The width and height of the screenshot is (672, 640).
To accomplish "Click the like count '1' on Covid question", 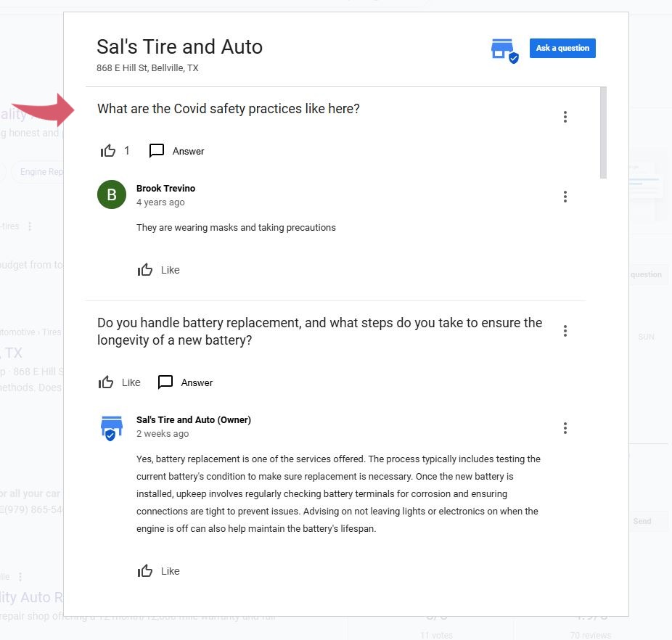I will pos(127,150).
